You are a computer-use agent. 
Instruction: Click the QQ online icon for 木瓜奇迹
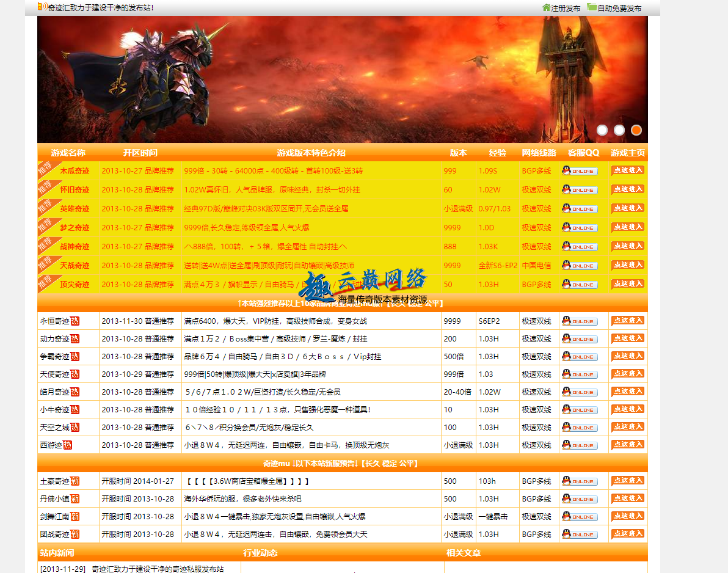tap(580, 171)
